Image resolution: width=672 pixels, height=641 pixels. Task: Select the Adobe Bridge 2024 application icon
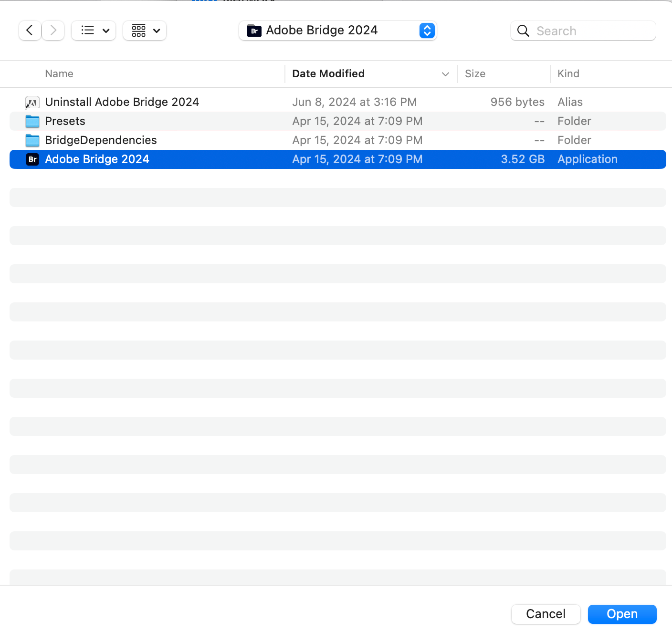(x=32, y=159)
